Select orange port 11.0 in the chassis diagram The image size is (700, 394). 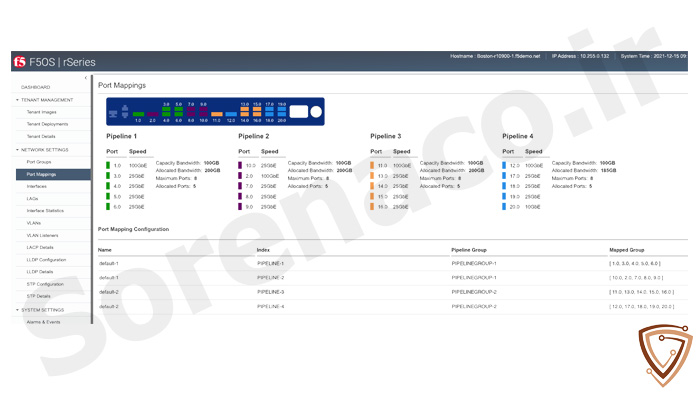pyautogui.click(x=217, y=114)
